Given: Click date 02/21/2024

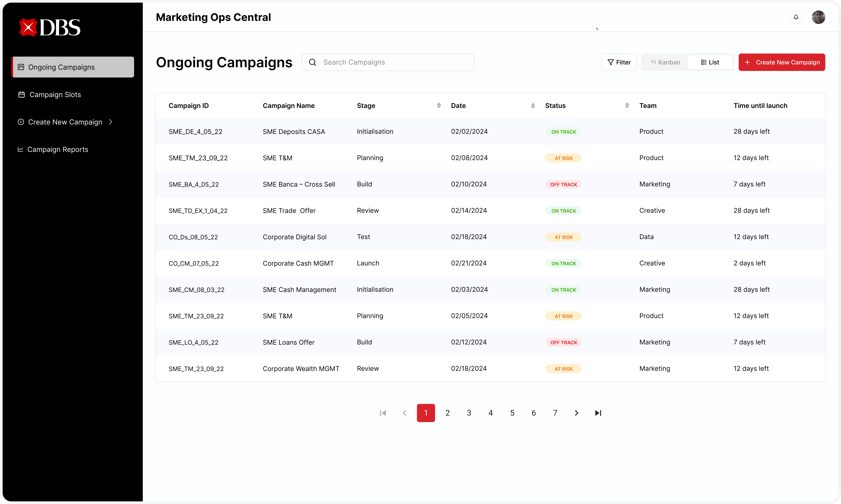Looking at the screenshot, I should [469, 263].
